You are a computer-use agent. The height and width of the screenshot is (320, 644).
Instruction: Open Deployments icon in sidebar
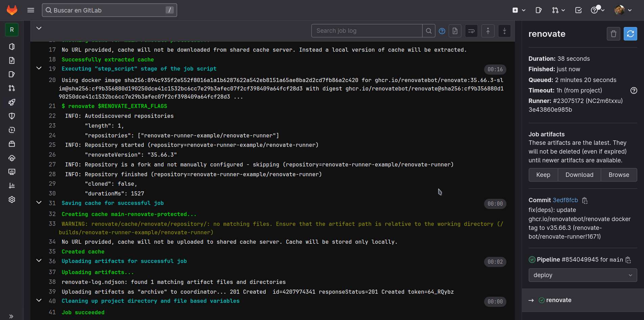[12, 130]
